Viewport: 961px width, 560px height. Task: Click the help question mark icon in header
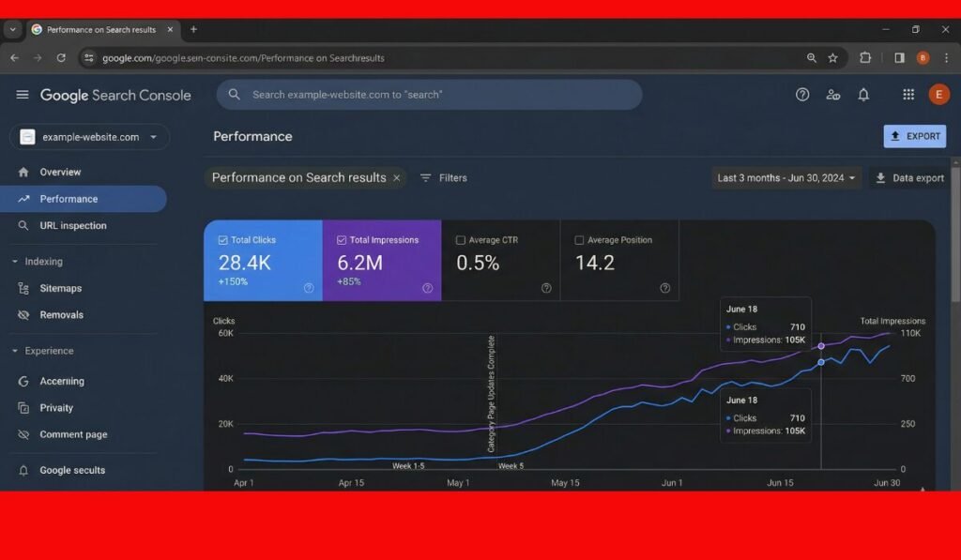[x=802, y=95]
